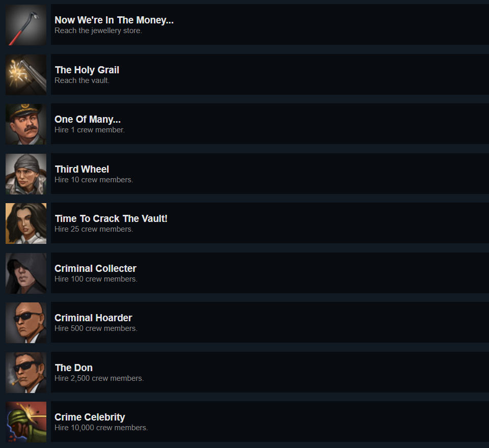This screenshot has width=489, height=448.
Task: Click the dark-haired woman portrait icon
Action: (26, 223)
